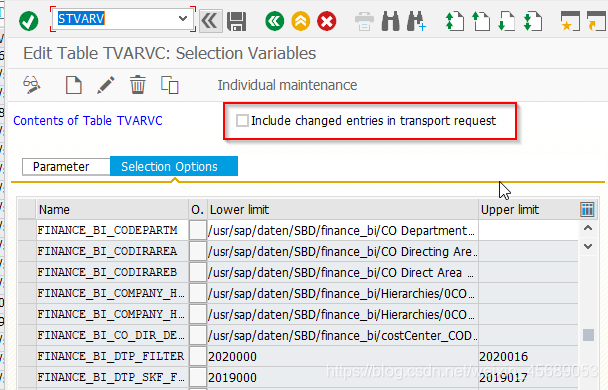
Task: Switch to the Parameter tab
Action: click(66, 167)
